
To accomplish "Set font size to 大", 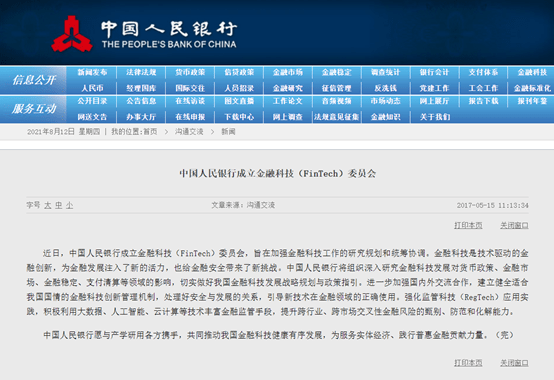I will point(48,205).
